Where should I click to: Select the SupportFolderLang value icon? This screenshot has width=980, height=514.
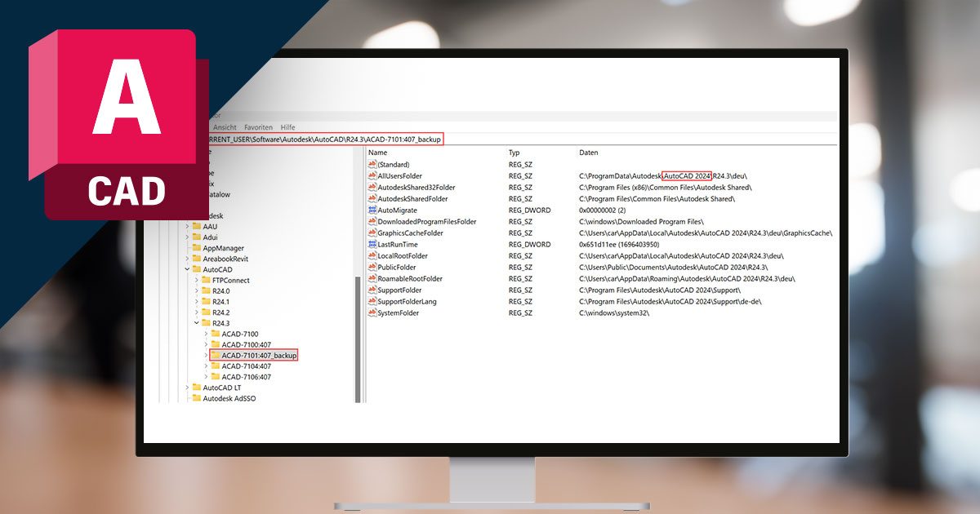pyautogui.click(x=372, y=302)
